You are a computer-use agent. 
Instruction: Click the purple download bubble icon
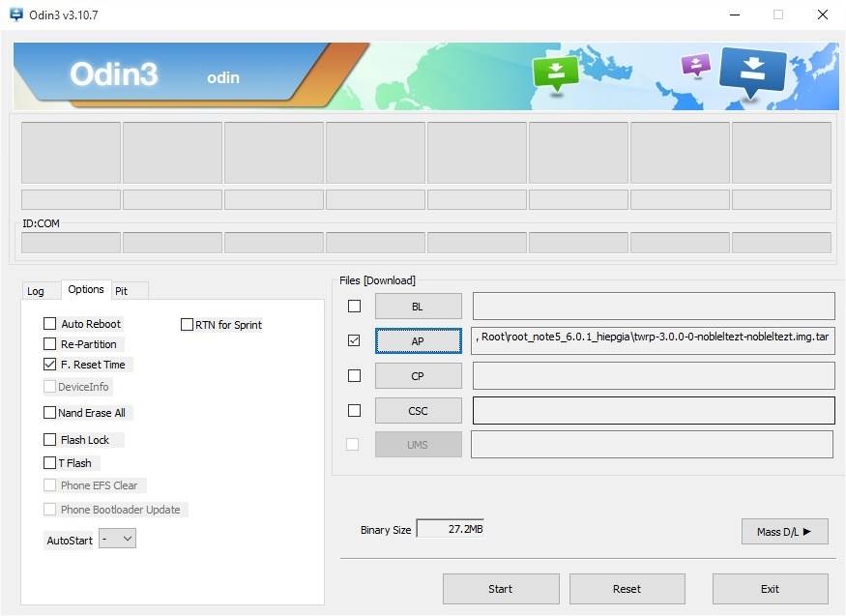coord(696,65)
